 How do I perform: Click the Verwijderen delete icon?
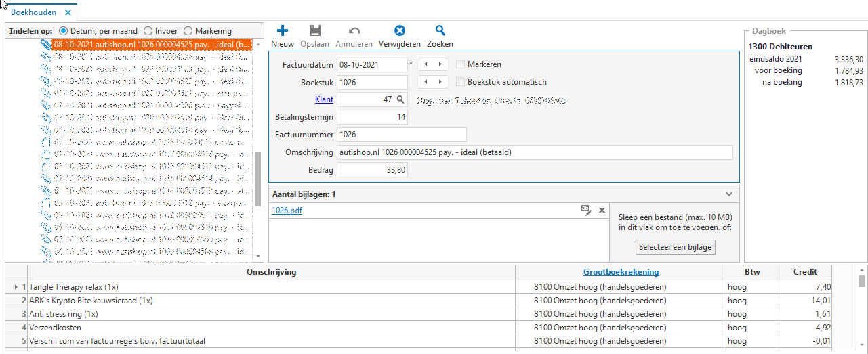[x=400, y=30]
